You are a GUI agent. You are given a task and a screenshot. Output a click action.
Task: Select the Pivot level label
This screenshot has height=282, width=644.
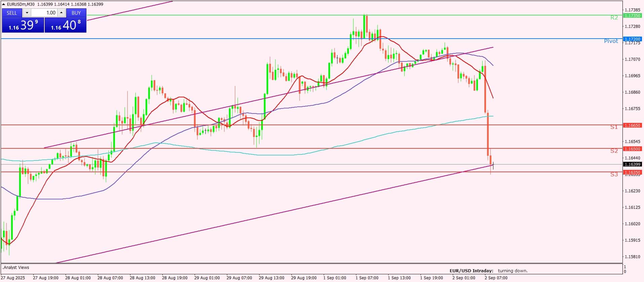611,41
